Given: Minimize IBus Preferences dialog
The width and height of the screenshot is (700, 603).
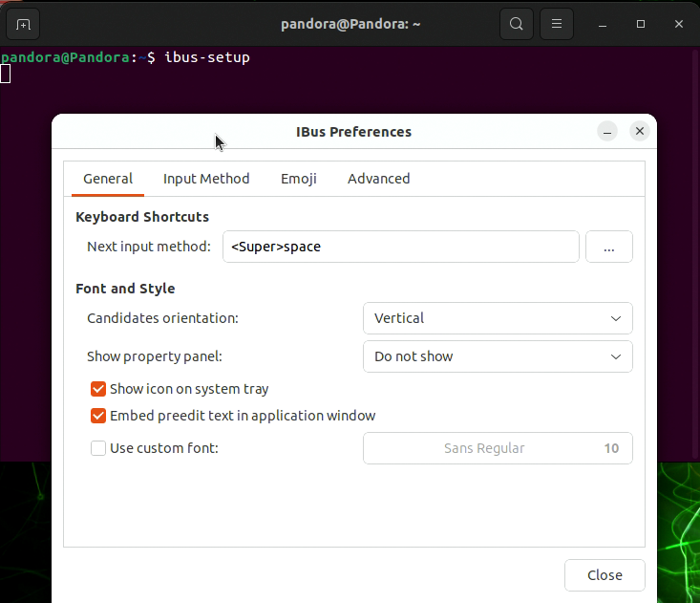Looking at the screenshot, I should click(x=607, y=131).
